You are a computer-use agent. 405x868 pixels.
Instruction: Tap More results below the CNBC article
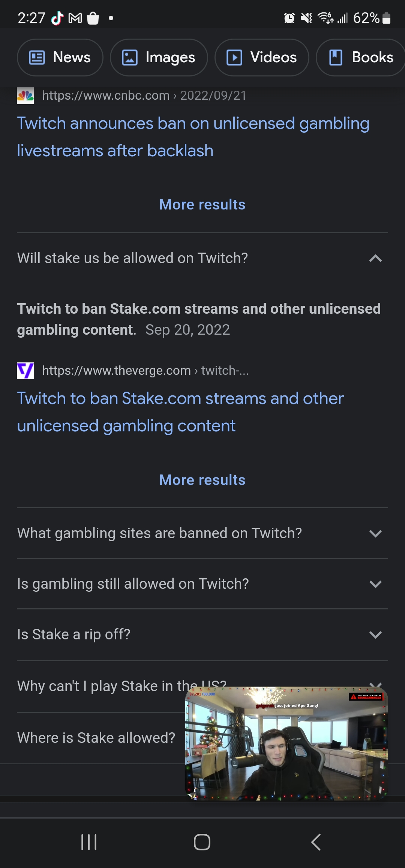click(202, 205)
